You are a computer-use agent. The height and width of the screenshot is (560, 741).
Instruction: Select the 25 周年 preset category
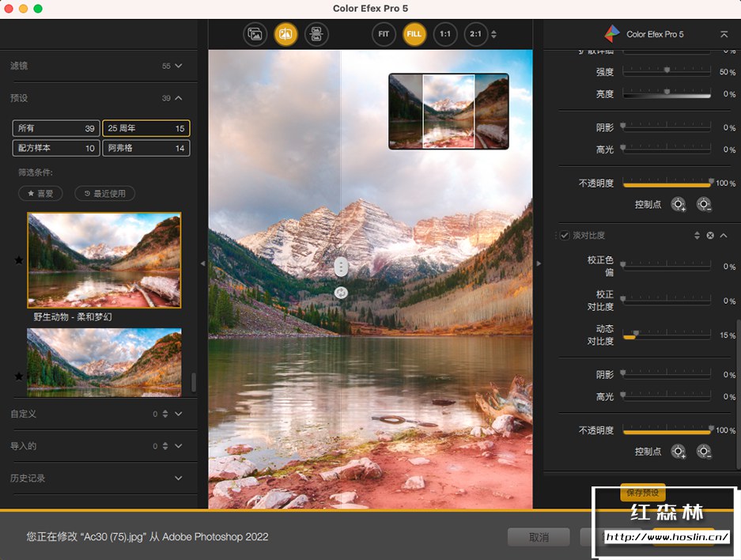[x=146, y=128]
